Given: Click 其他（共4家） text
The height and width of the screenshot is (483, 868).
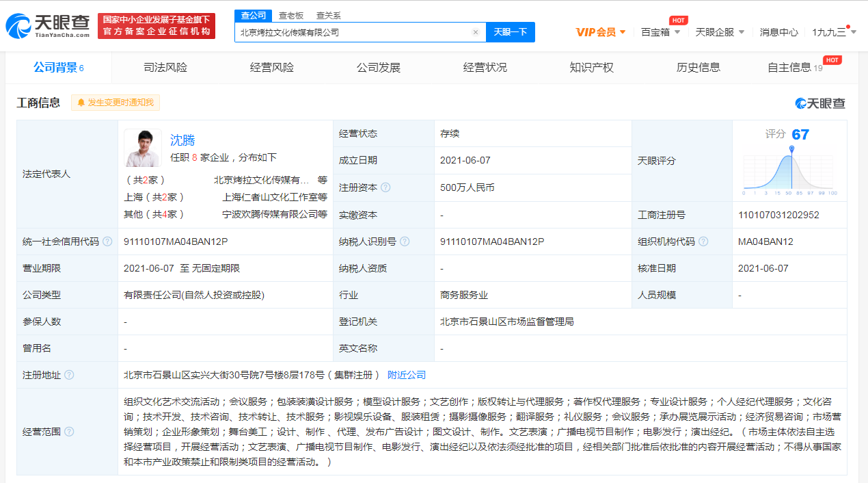Looking at the screenshot, I should [154, 214].
